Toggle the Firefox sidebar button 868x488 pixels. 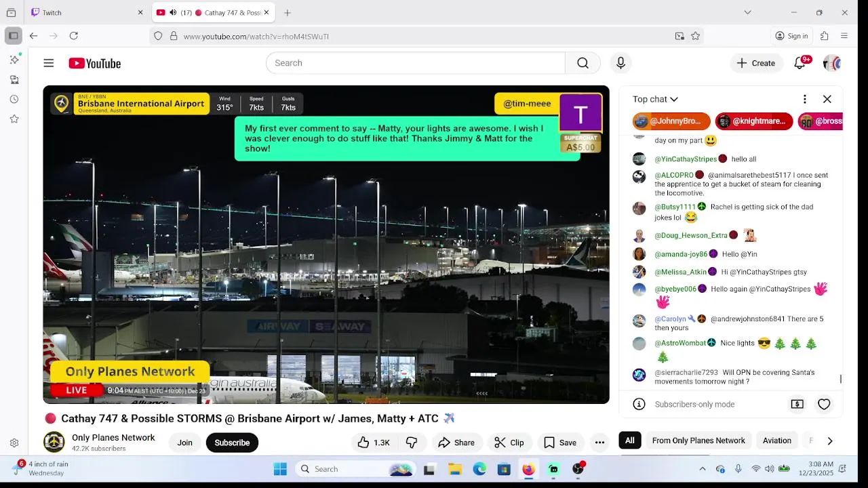14,36
